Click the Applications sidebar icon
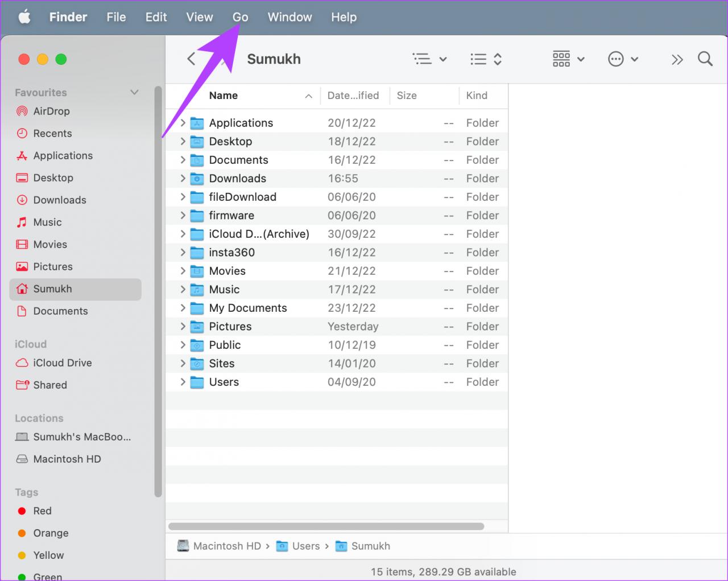 tap(22, 156)
